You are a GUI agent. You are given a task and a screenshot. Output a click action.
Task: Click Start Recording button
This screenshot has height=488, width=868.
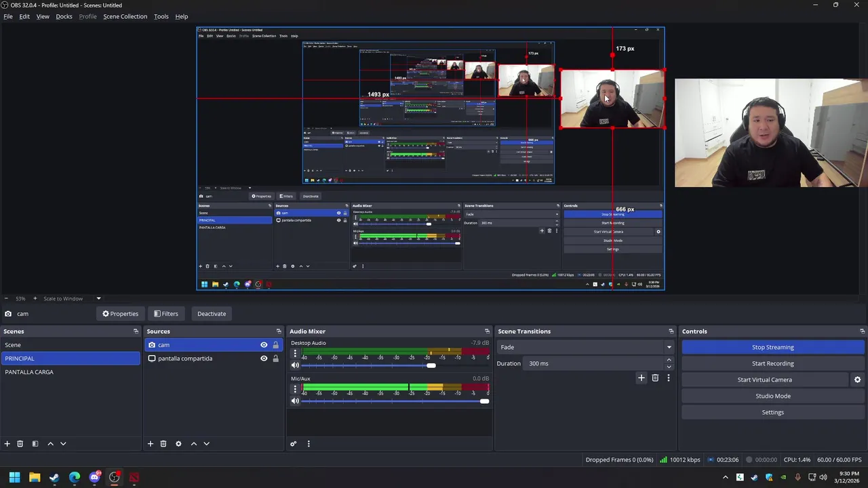tap(772, 363)
